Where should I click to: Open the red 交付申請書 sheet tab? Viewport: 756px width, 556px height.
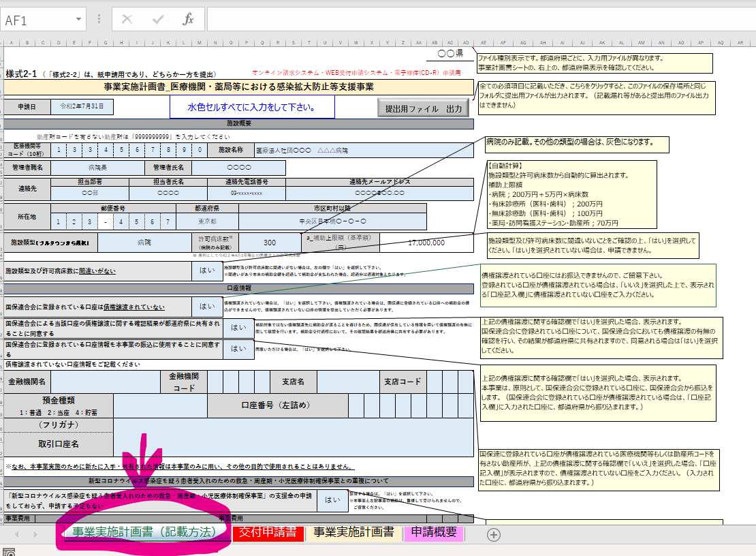(268, 532)
